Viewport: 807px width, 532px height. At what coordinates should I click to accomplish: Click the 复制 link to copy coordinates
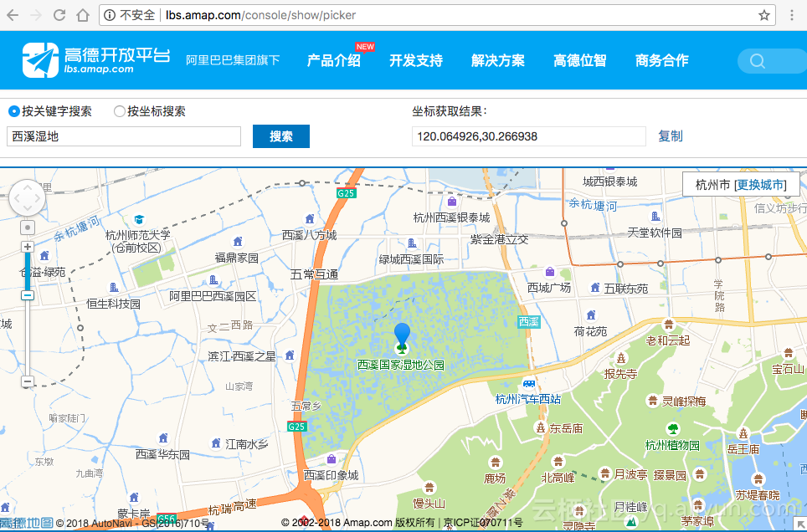coord(670,136)
